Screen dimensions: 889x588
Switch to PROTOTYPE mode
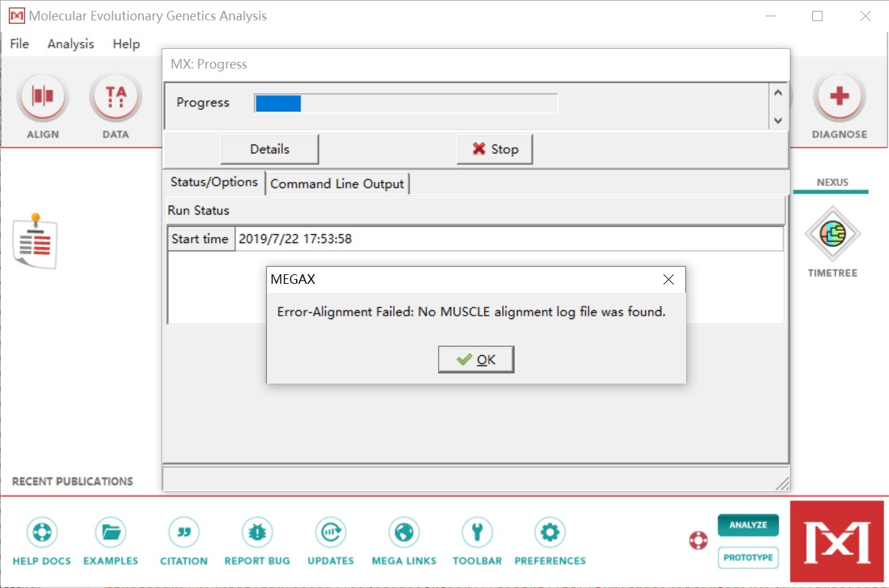(x=748, y=557)
